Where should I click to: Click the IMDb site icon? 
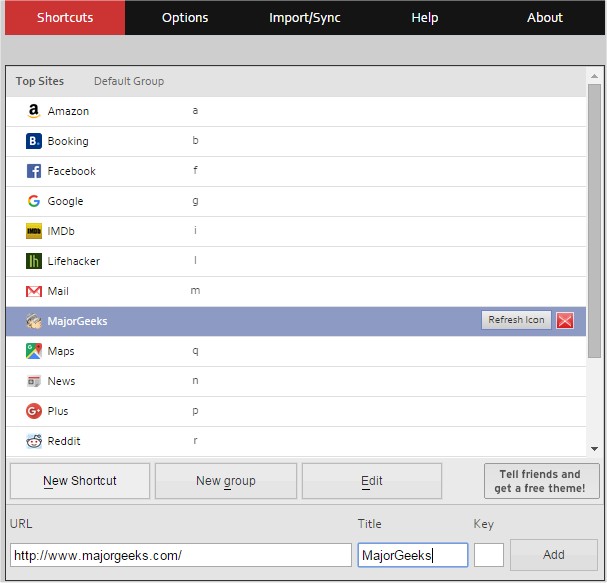click(34, 231)
